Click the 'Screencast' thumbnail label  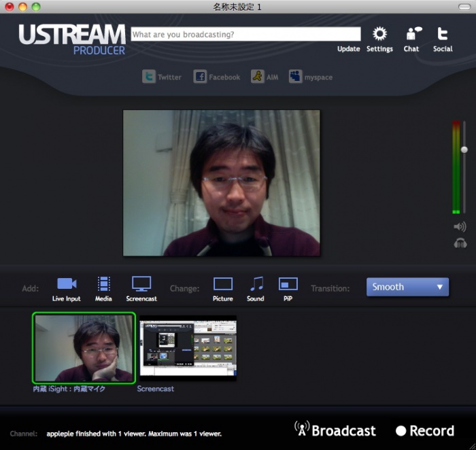[x=156, y=389]
